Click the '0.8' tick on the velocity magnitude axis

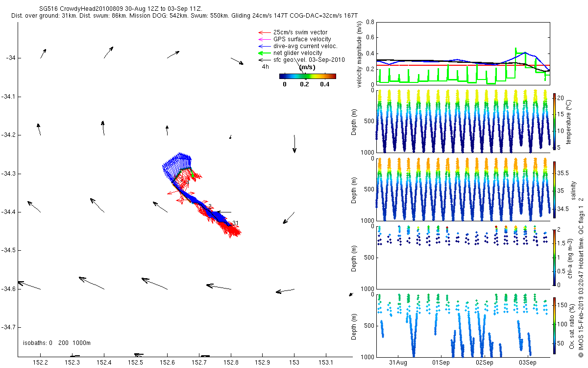pos(370,23)
